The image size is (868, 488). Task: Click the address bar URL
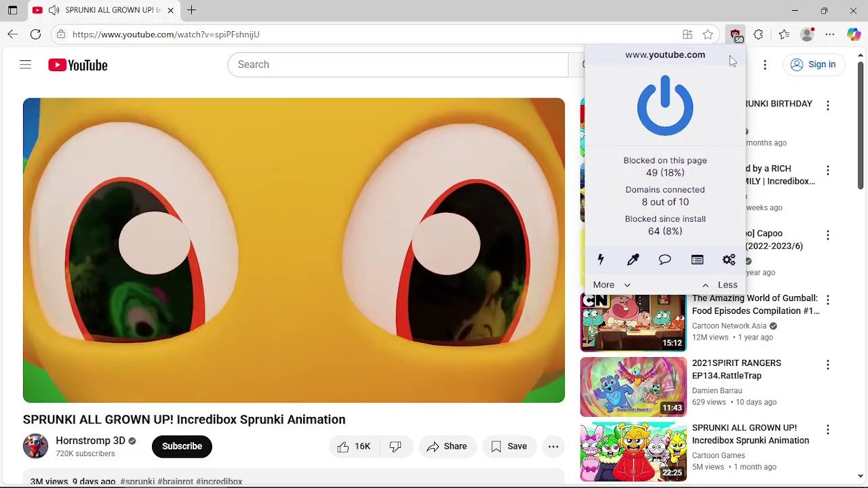coord(165,35)
